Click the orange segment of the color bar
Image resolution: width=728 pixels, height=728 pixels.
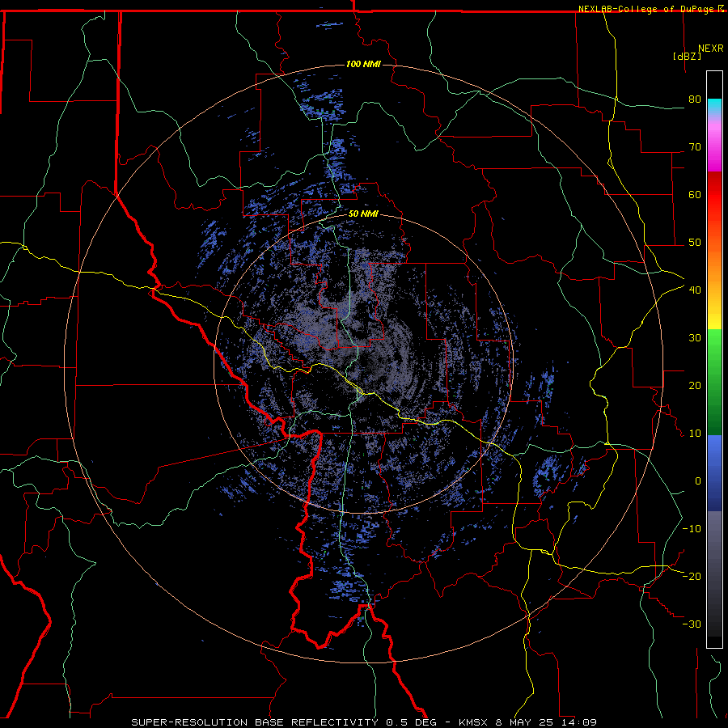click(714, 265)
